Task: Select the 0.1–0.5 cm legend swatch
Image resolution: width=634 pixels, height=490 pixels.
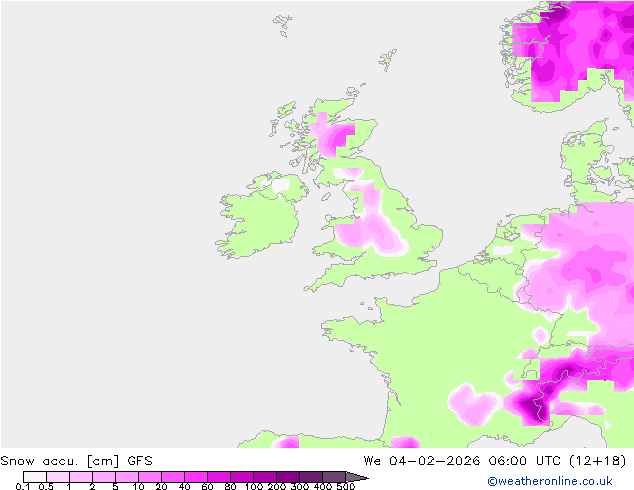Action: (35, 477)
